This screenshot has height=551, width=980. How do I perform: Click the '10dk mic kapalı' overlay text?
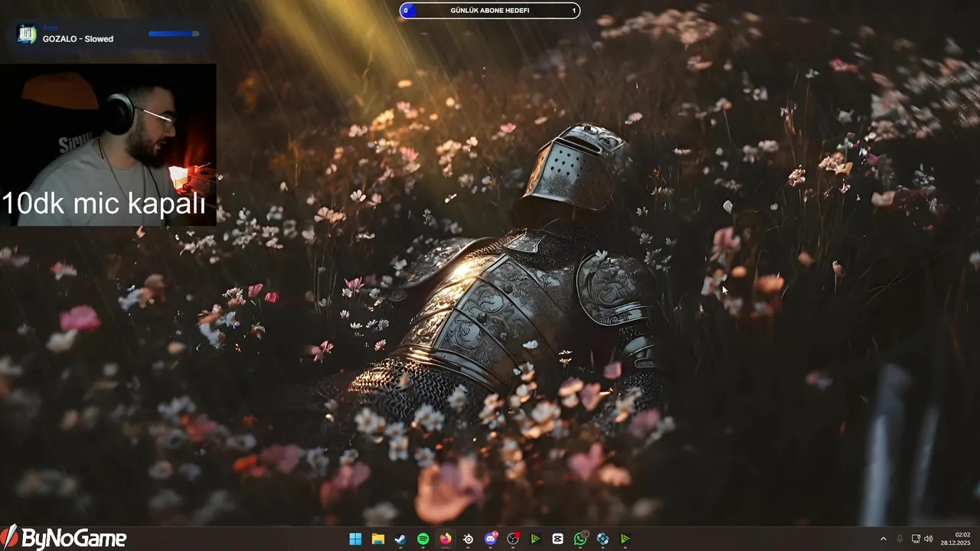click(x=104, y=204)
